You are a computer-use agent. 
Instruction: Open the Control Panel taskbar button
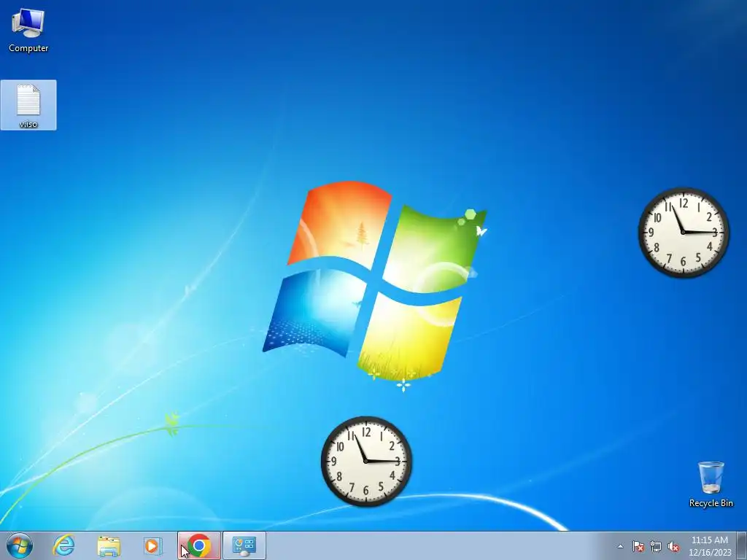pyautogui.click(x=244, y=545)
